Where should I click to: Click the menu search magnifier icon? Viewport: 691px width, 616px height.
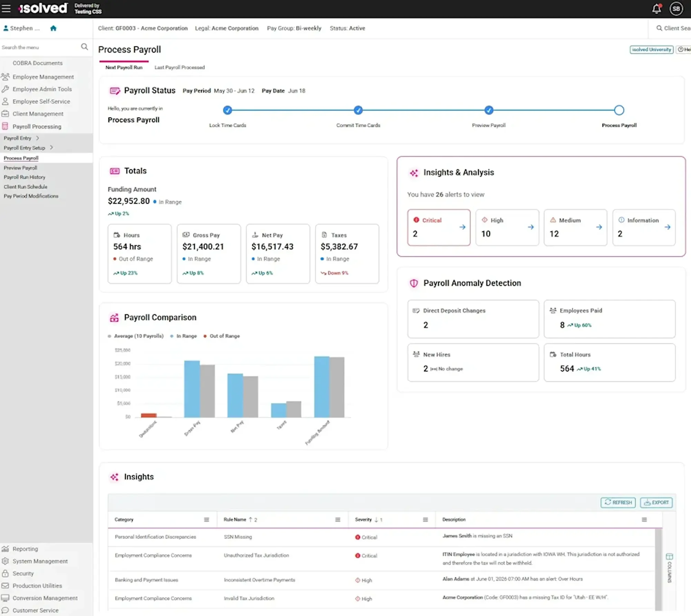click(x=84, y=47)
